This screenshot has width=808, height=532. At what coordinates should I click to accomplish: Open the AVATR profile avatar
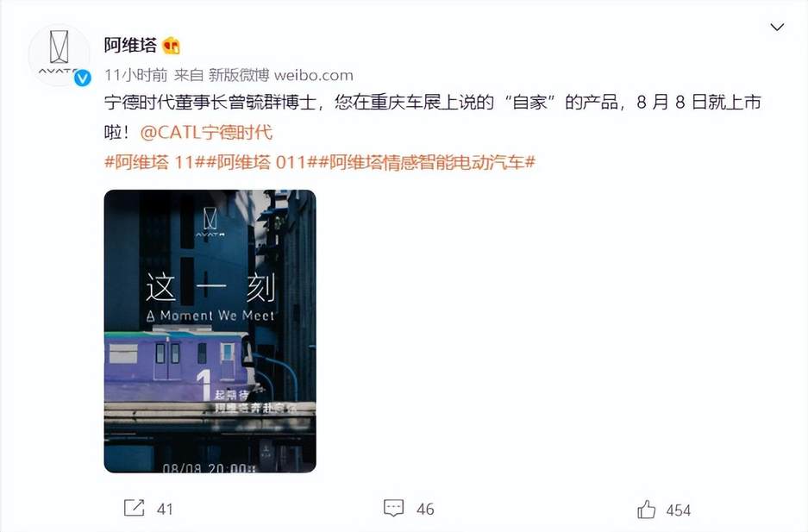[x=59, y=54]
